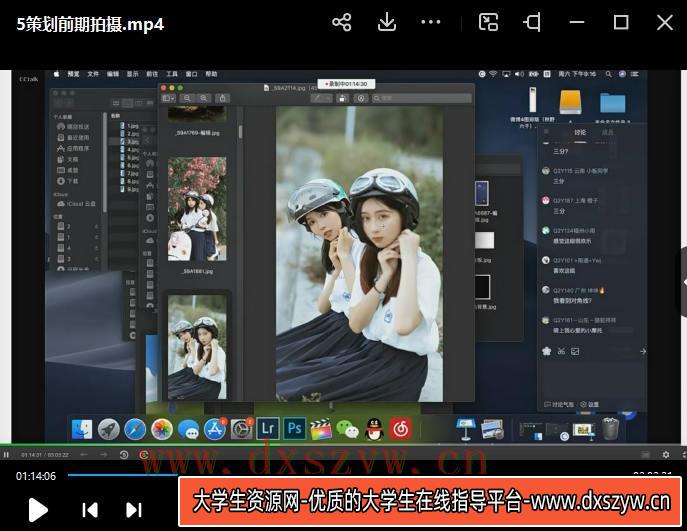Image resolution: width=687 pixels, height=531 pixels.
Task: Open Safari from the Dock
Action: [135, 429]
